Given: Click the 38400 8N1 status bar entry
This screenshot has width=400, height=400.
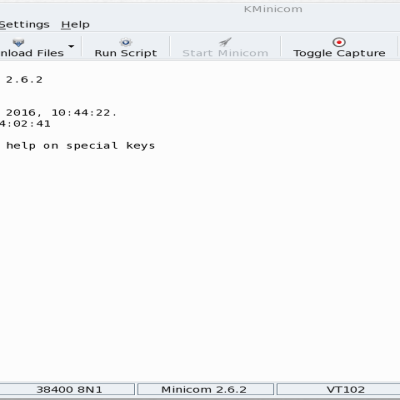Looking at the screenshot, I should pos(67,389).
